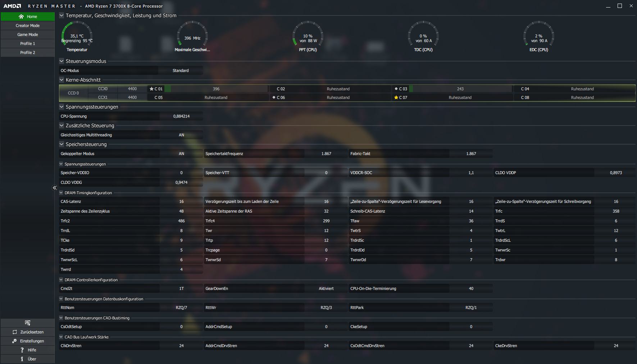Click RttPark value RZQ/1
This screenshot has width=637, height=364.
(471, 308)
